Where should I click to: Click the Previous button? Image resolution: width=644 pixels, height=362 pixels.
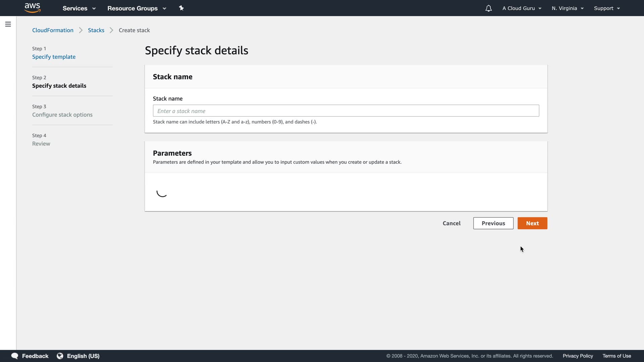tap(493, 223)
